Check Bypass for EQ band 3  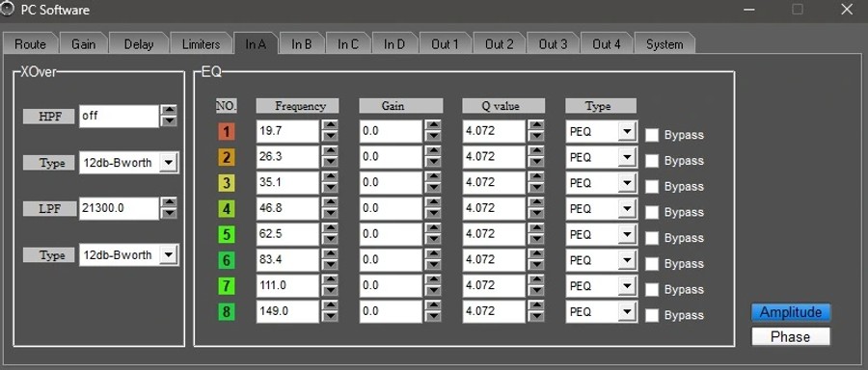click(652, 186)
